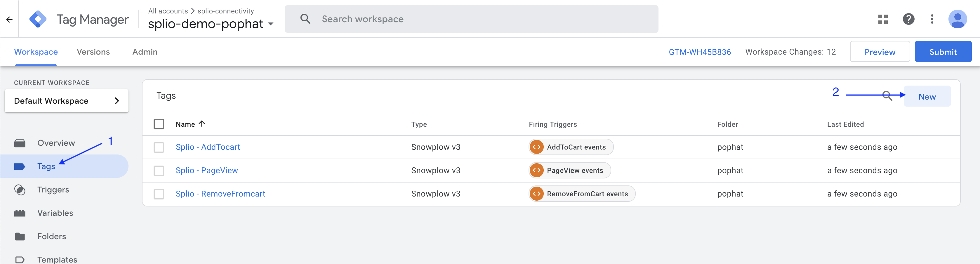Open the Splio - PageView tag link
This screenshot has width=980, height=264.
click(206, 171)
